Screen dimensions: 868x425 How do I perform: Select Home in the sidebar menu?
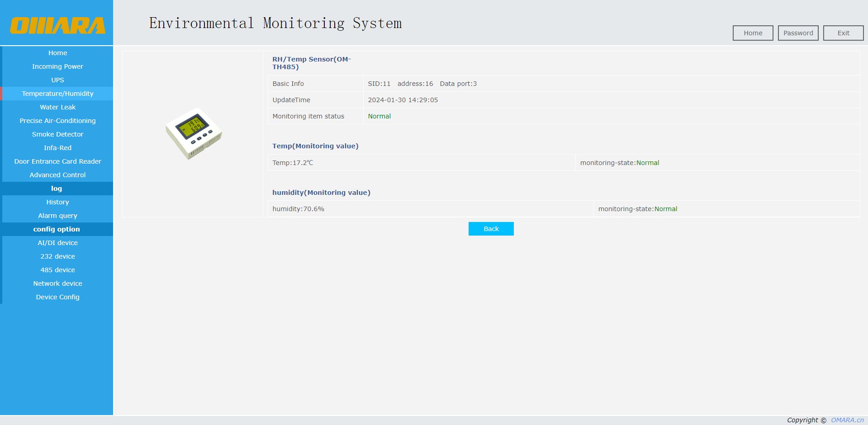click(57, 53)
